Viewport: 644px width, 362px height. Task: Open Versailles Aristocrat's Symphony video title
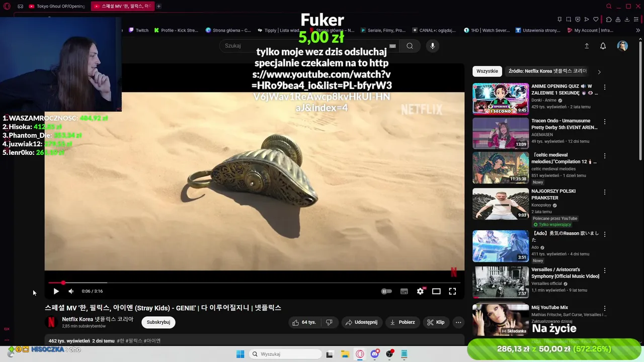coord(565,273)
